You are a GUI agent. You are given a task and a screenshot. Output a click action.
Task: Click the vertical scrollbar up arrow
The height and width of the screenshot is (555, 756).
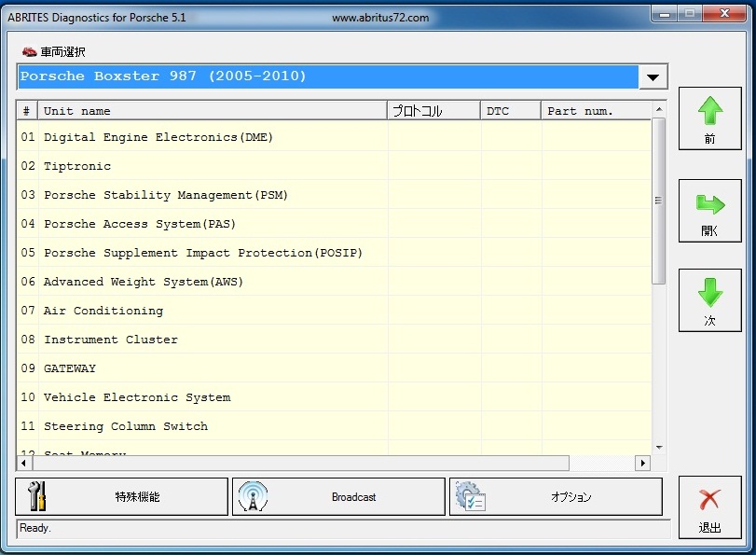(659, 109)
